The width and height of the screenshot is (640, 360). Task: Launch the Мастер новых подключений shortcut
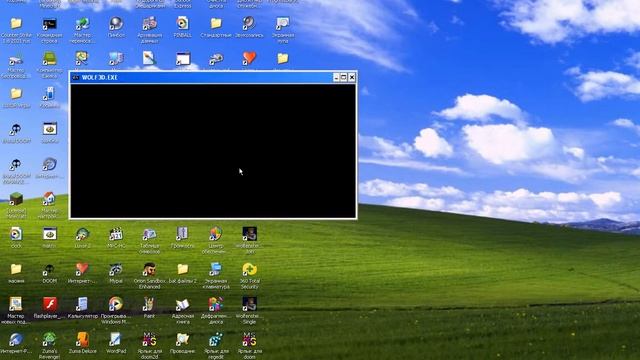16,304
